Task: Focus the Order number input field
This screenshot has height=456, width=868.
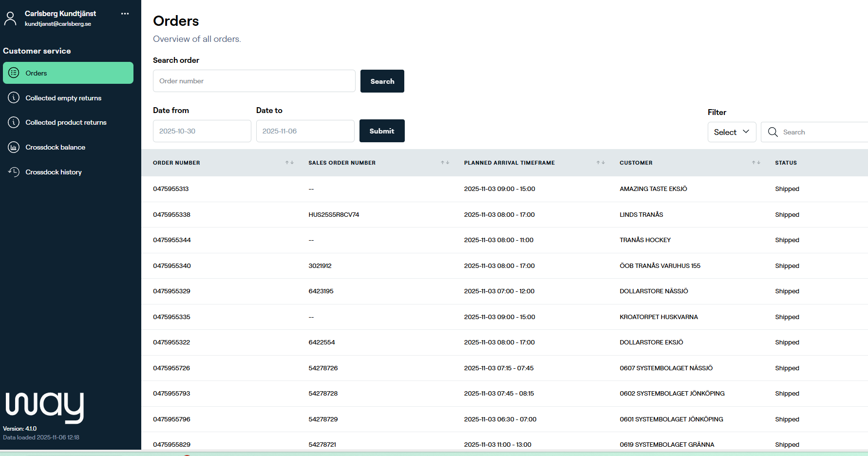Action: tap(254, 81)
